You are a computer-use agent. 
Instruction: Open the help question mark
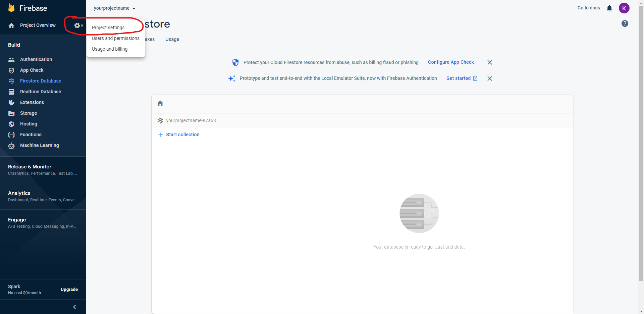point(625,23)
